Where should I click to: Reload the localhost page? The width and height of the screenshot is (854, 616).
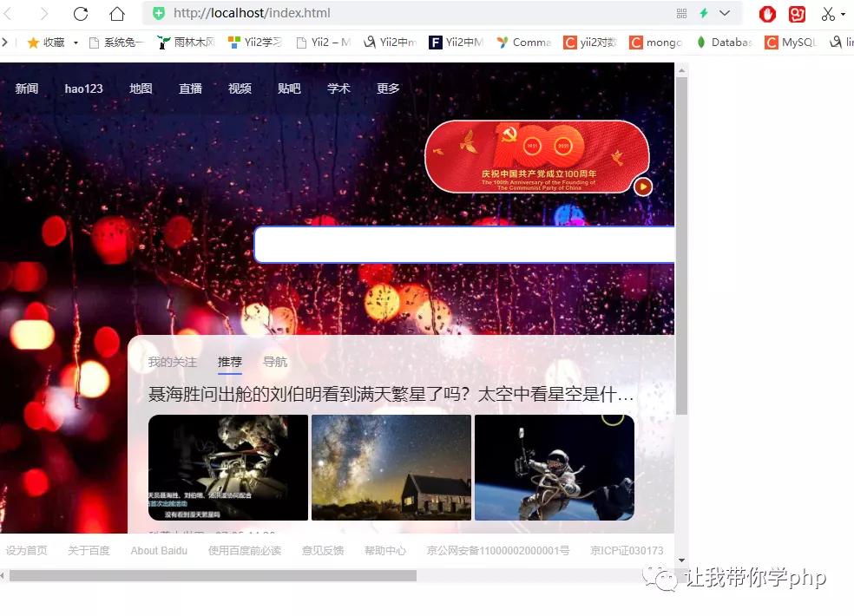click(81, 13)
